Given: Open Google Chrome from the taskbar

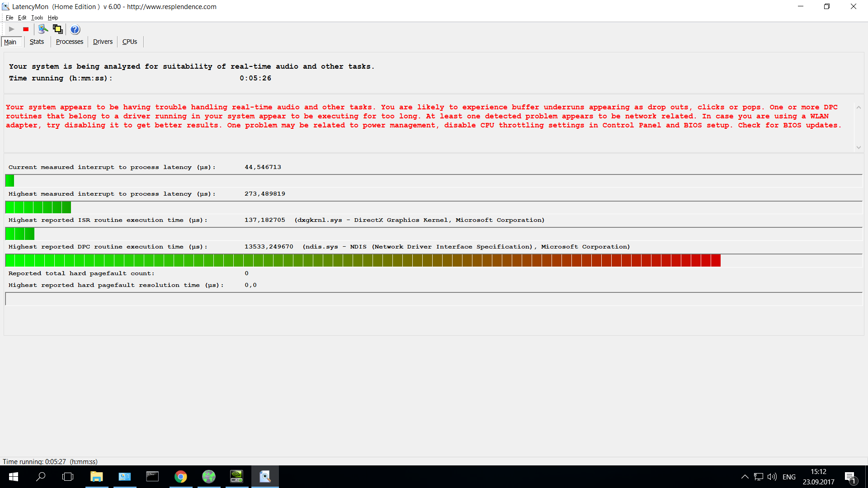Looking at the screenshot, I should (181, 477).
